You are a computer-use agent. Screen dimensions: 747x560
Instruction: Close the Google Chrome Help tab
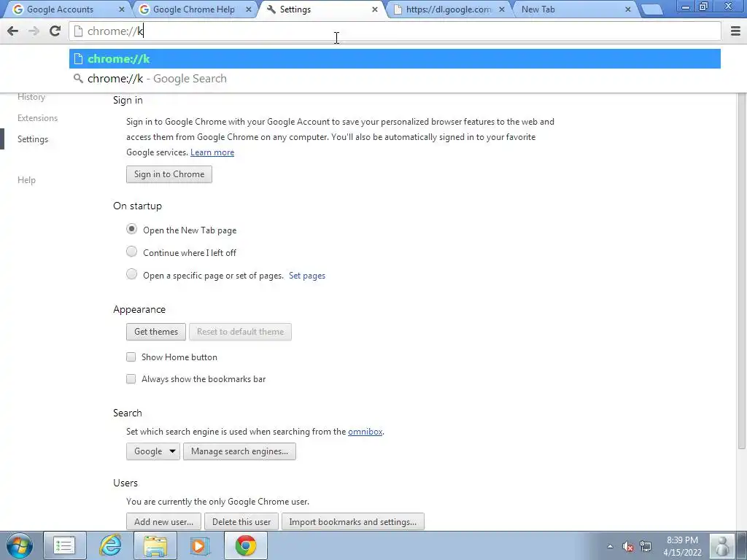[249, 9]
